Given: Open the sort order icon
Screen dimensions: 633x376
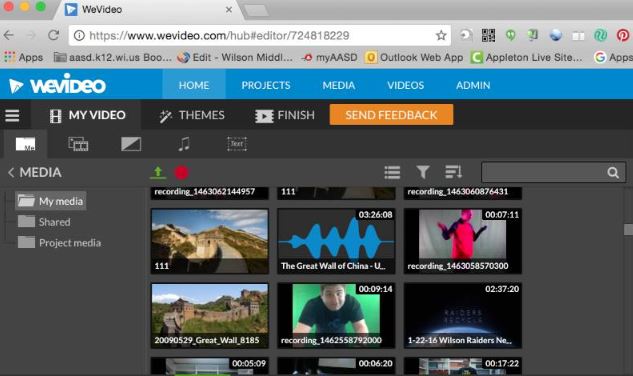Looking at the screenshot, I should (x=453, y=172).
